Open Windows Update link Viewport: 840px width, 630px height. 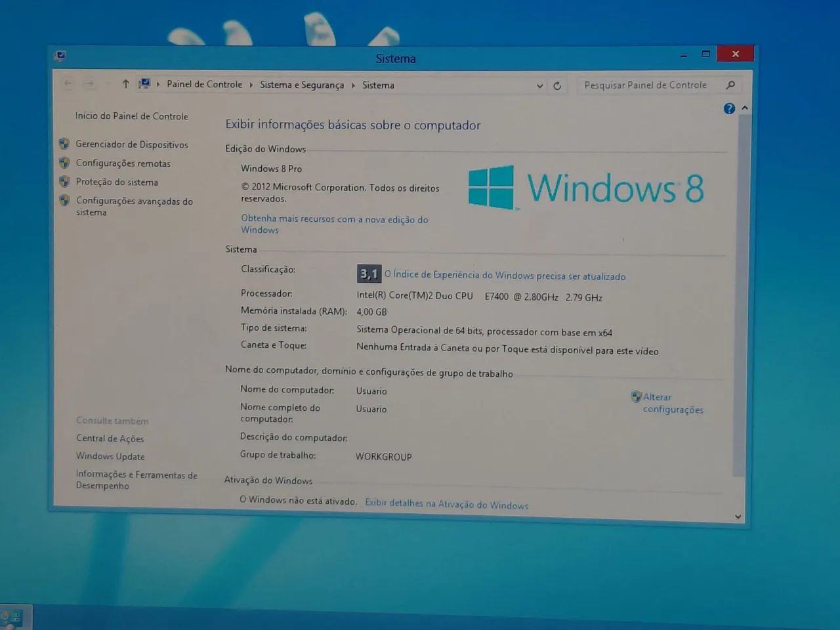pos(110,456)
